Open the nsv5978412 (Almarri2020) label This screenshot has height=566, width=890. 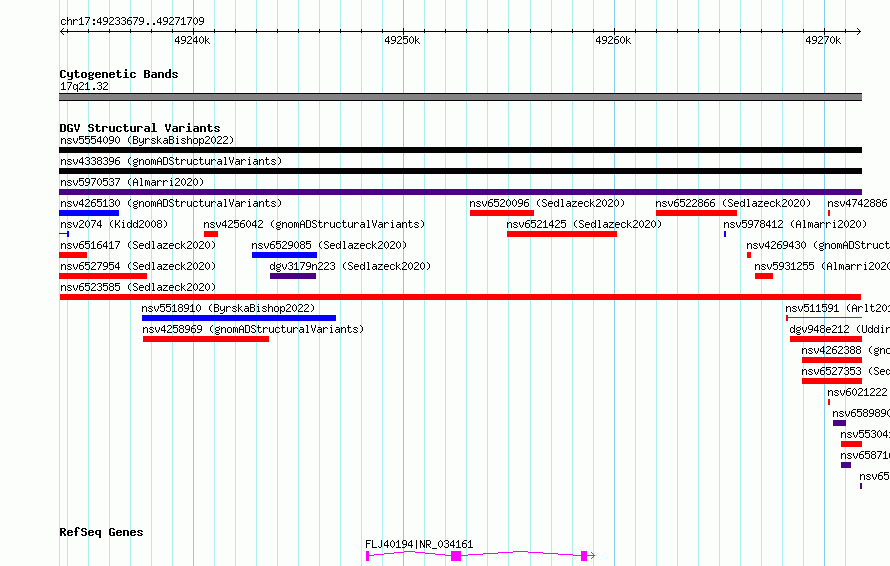click(x=795, y=224)
